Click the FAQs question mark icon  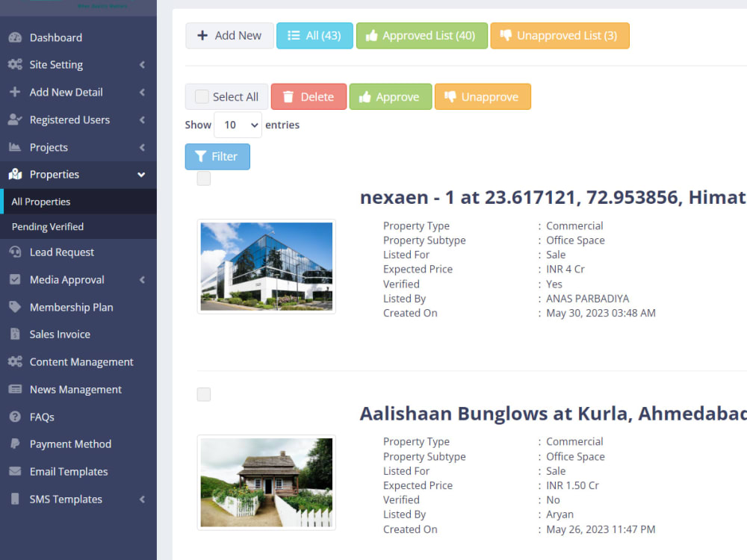[15, 417]
